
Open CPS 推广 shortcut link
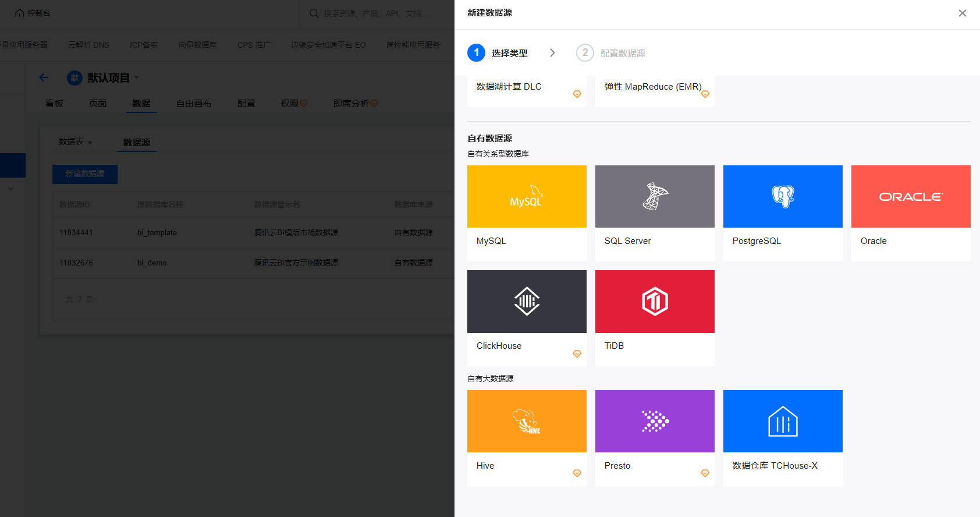(x=254, y=45)
